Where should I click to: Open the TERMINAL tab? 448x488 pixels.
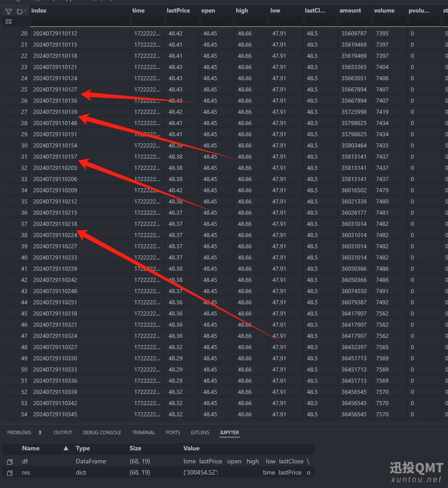(144, 432)
